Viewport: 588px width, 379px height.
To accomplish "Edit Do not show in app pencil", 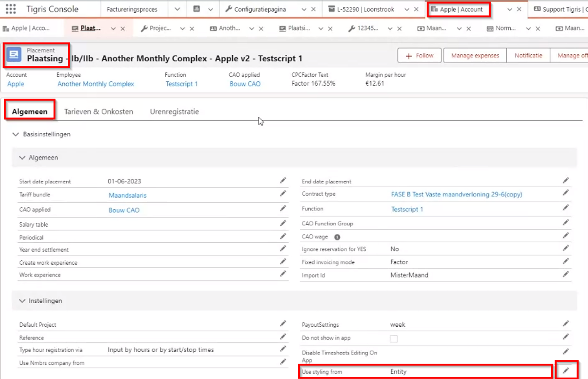I will 566,337.
